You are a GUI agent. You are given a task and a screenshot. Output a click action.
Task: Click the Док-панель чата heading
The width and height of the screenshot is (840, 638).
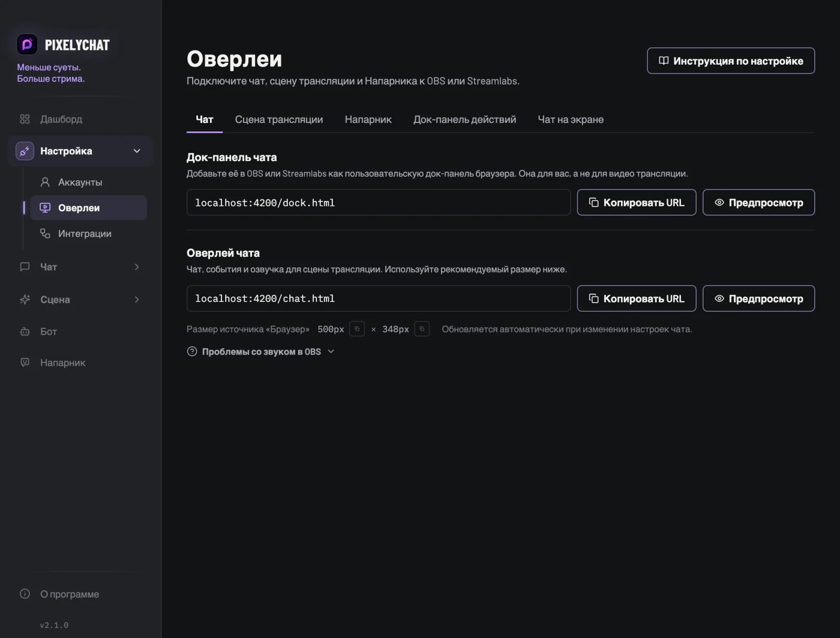point(232,157)
